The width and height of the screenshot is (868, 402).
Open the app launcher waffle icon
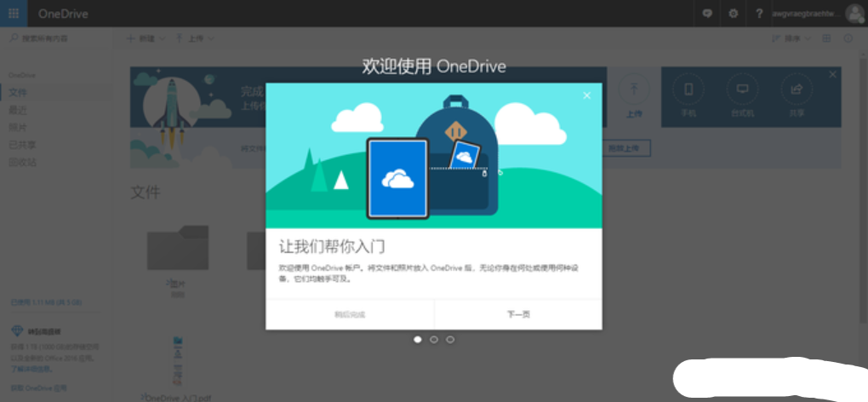(14, 14)
